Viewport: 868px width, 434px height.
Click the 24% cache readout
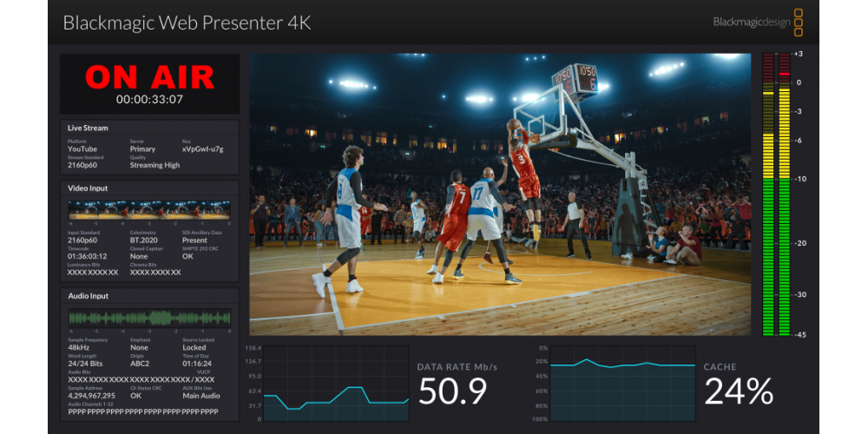point(739,391)
